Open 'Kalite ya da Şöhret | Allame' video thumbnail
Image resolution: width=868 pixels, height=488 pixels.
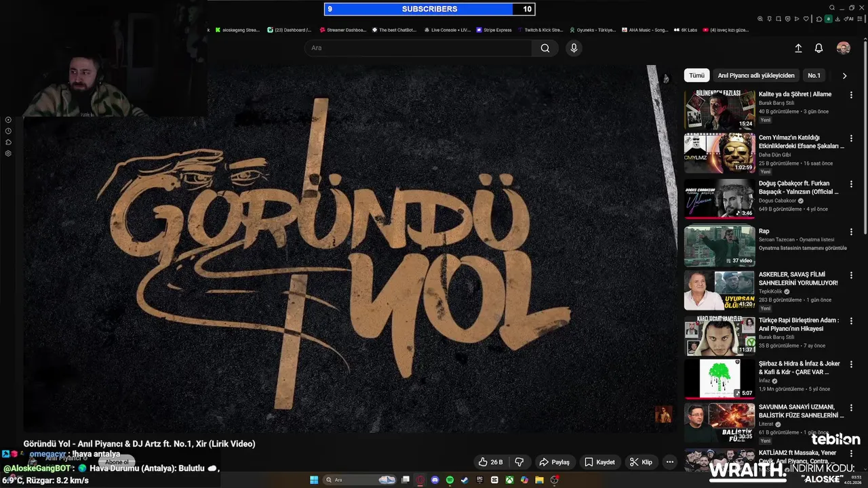tap(719, 110)
